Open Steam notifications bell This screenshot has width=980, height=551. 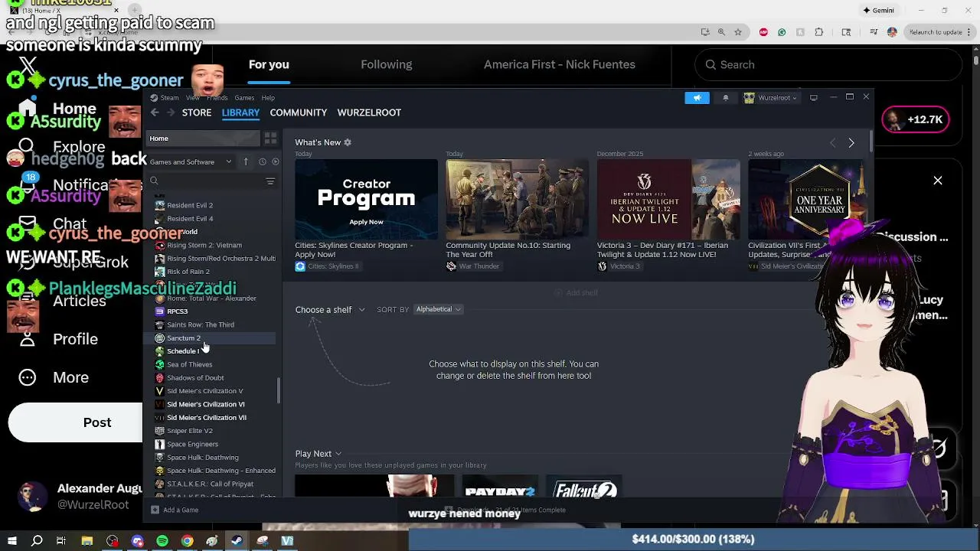(725, 98)
